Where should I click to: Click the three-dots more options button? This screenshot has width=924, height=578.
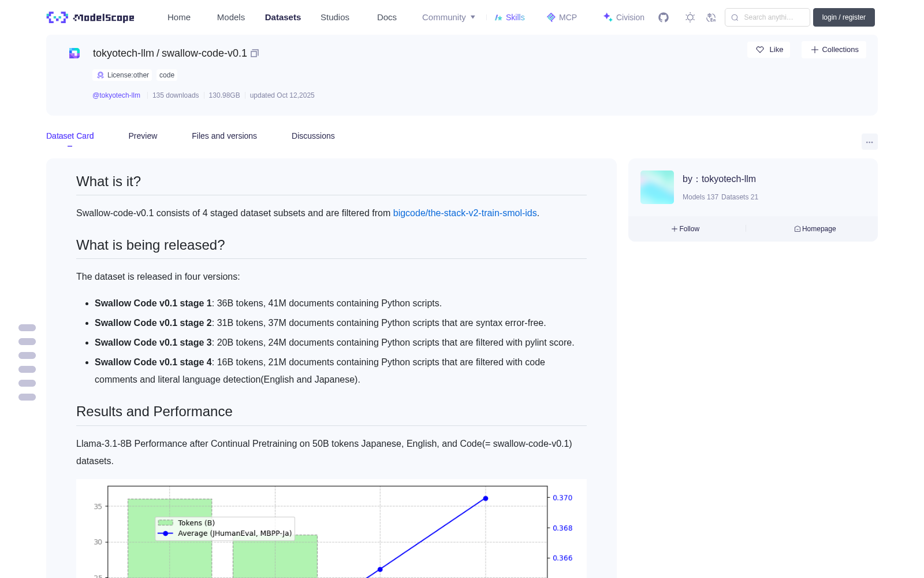point(869,142)
